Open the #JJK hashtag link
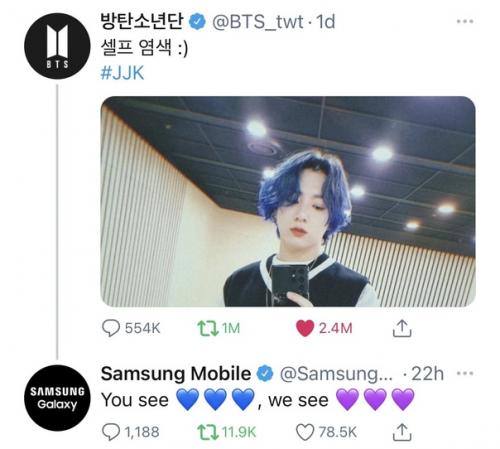The width and height of the screenshot is (500, 449). pyautogui.click(x=122, y=73)
